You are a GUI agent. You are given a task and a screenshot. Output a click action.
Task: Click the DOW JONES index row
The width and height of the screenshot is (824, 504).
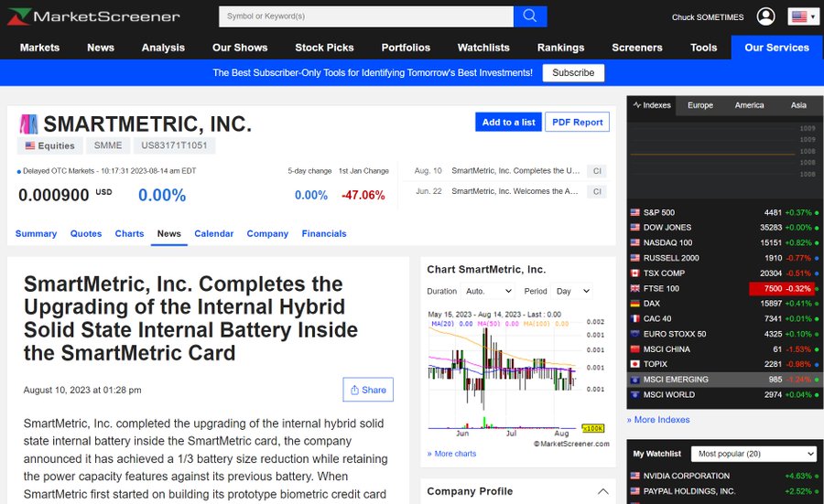click(725, 228)
